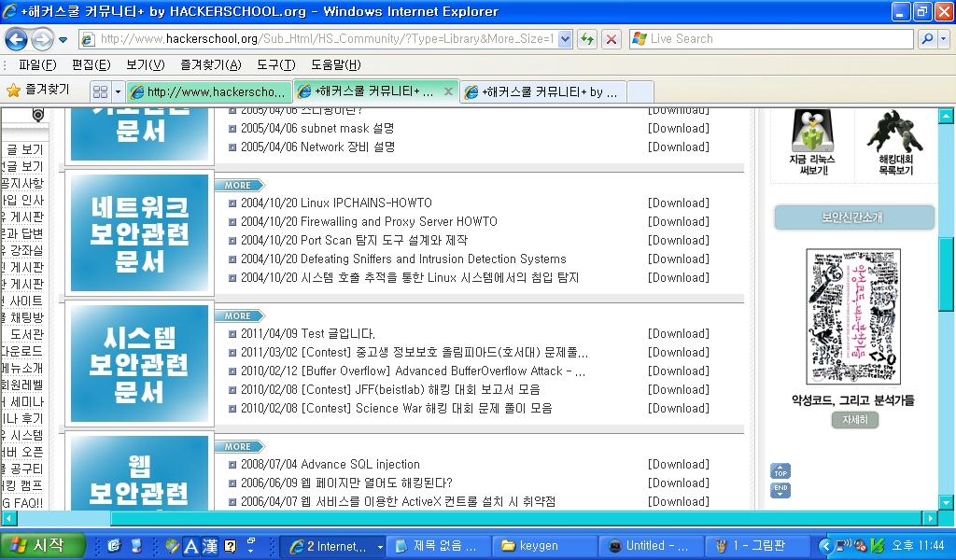
Task: Open the Port Scan document link
Action: point(354,240)
